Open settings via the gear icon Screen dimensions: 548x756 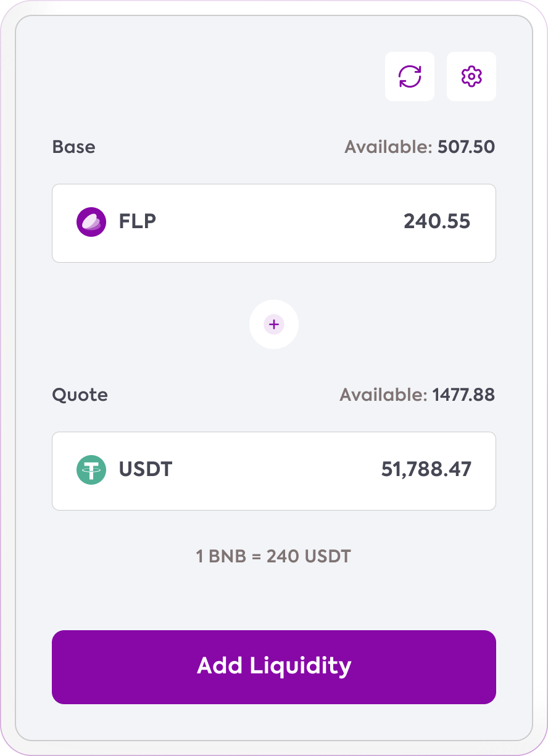(471, 76)
